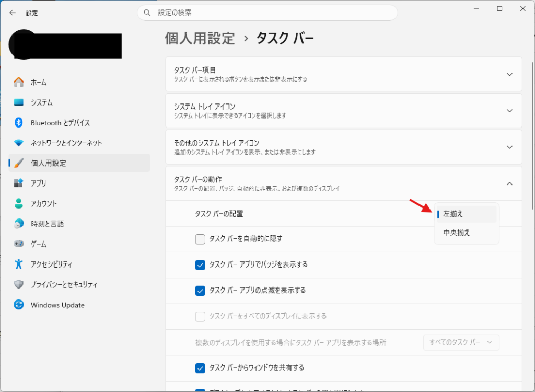Open Bluetooth とデバイス page
The height and width of the screenshot is (392, 535).
[x=79, y=123]
